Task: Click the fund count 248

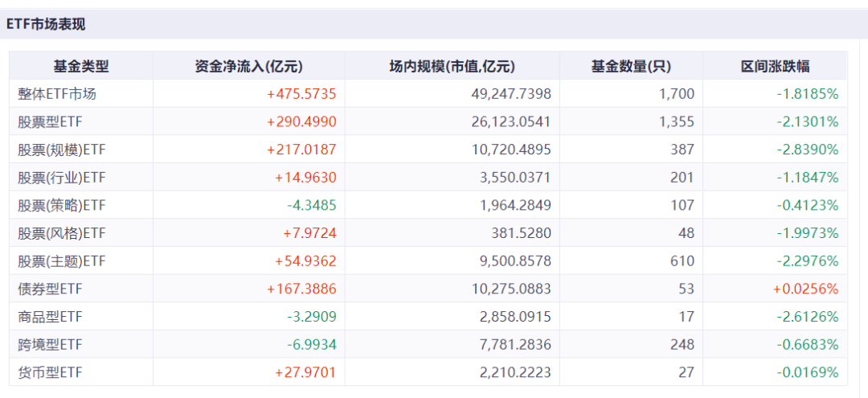Action: tap(682, 345)
